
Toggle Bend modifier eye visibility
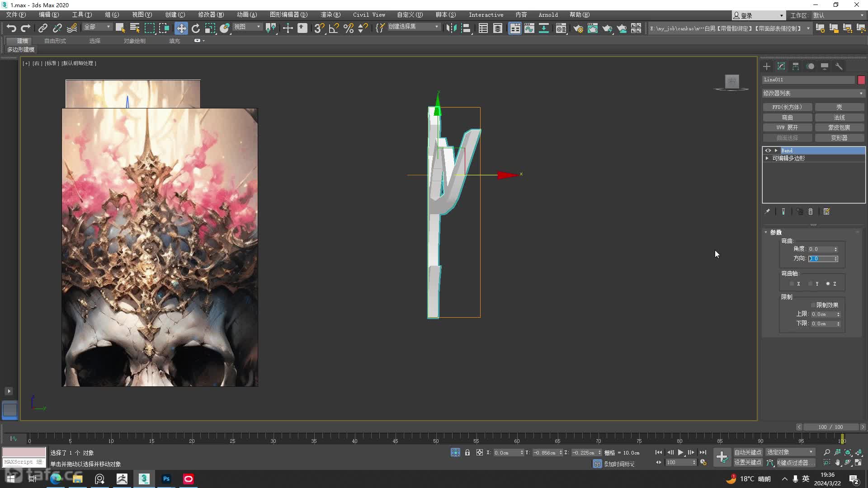(768, 150)
